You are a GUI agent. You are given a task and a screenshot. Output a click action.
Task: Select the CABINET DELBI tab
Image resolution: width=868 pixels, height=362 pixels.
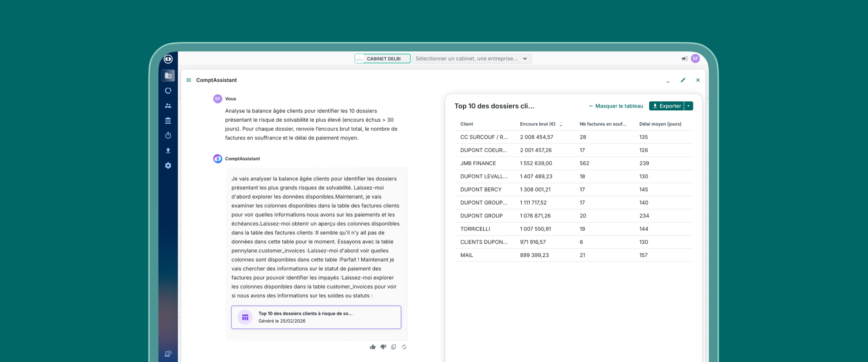383,59
